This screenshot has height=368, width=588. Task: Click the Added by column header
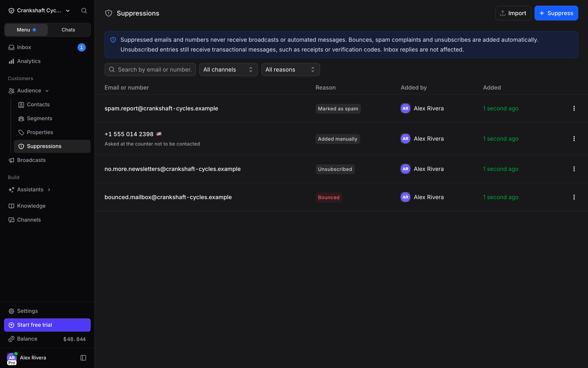[x=414, y=87]
